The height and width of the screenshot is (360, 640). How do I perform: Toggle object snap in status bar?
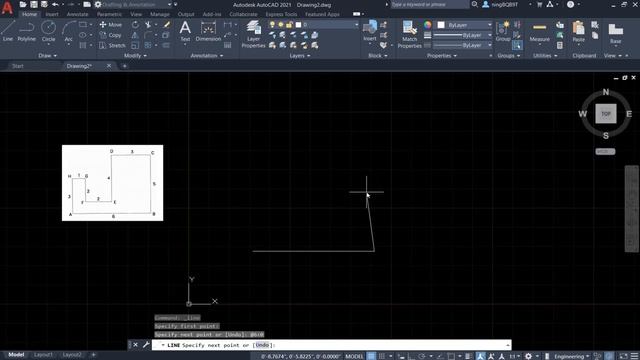pos(451,356)
